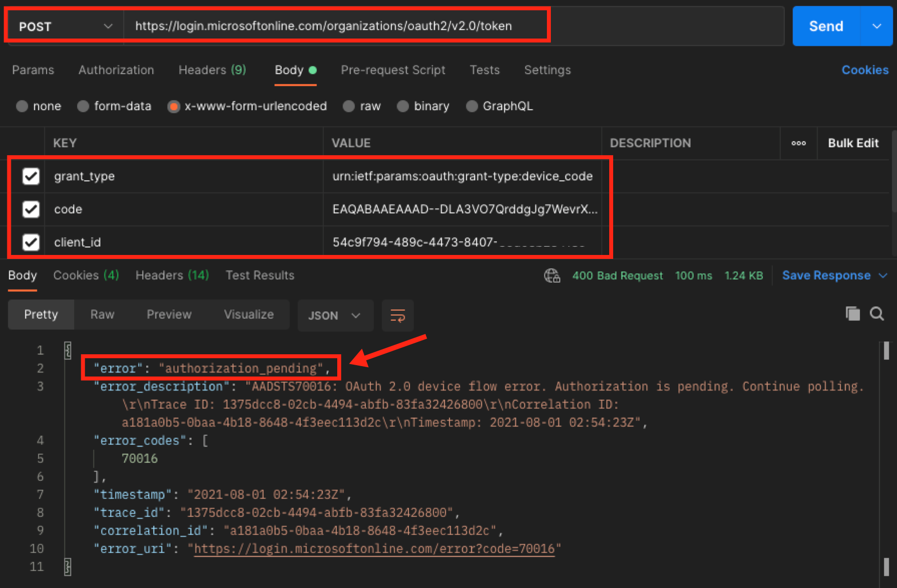Open the three-dots column options
Screen dimensions: 897x588
[798, 143]
